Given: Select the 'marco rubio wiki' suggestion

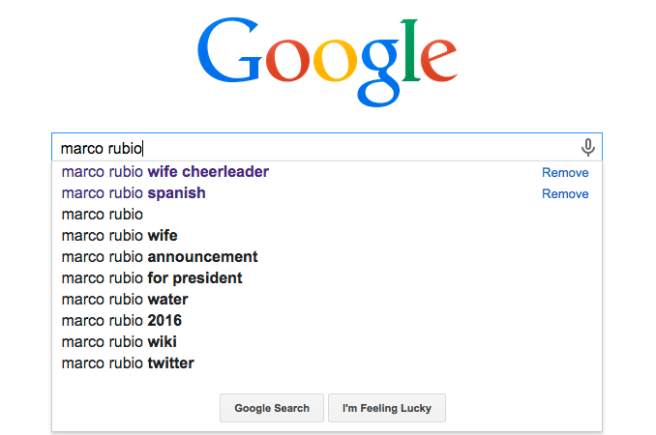Looking at the screenshot, I should [119, 342].
